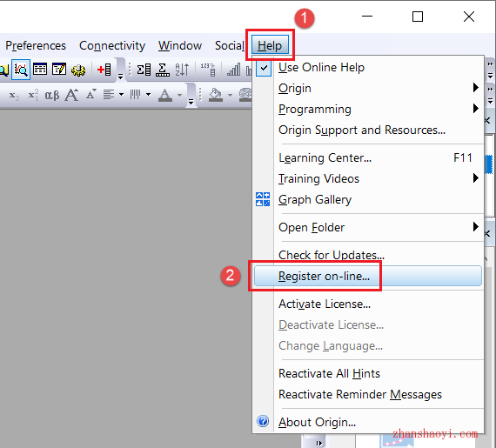Screen dimensions: 496x448
Task: Open the Preferences menu
Action: point(36,46)
